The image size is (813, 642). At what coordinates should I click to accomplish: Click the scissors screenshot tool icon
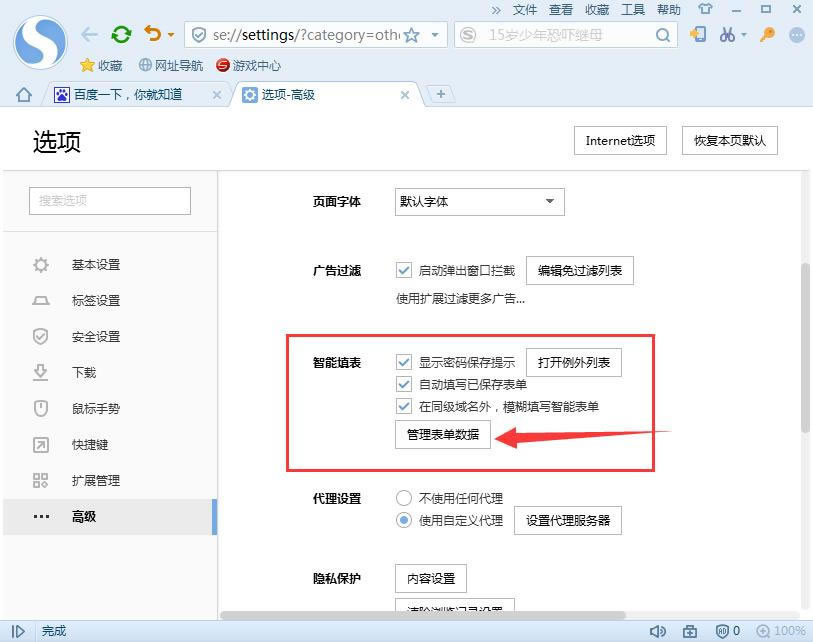(727, 35)
